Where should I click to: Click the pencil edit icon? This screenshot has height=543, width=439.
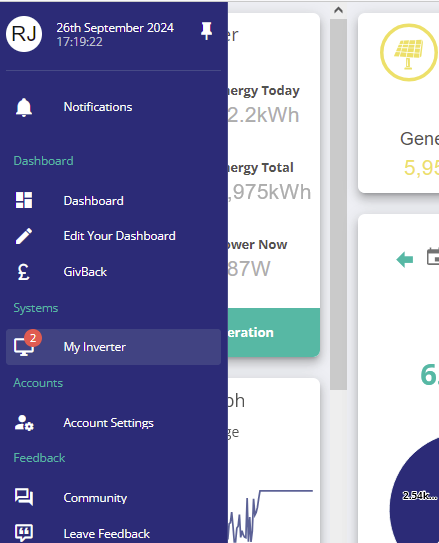(x=24, y=236)
